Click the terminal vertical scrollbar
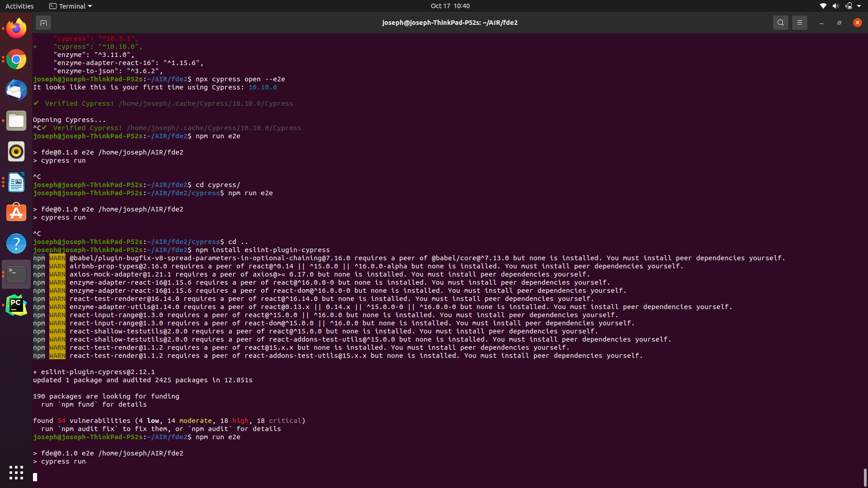The image size is (868, 488). coord(864,477)
